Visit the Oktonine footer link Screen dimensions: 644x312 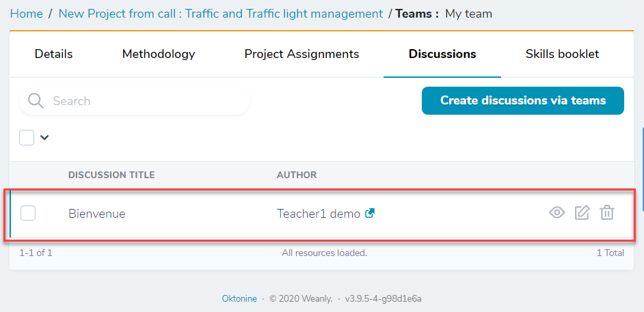239,299
